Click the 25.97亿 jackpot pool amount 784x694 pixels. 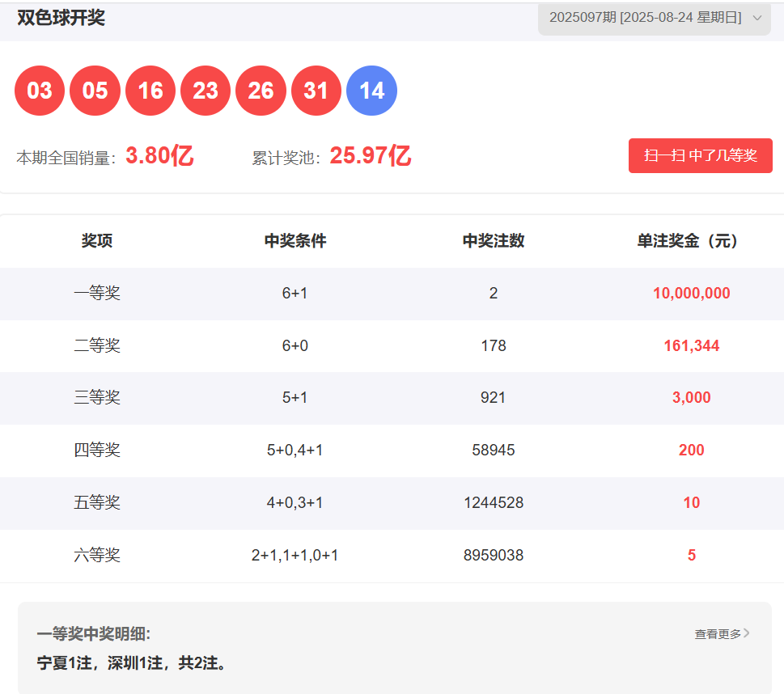pos(371,156)
